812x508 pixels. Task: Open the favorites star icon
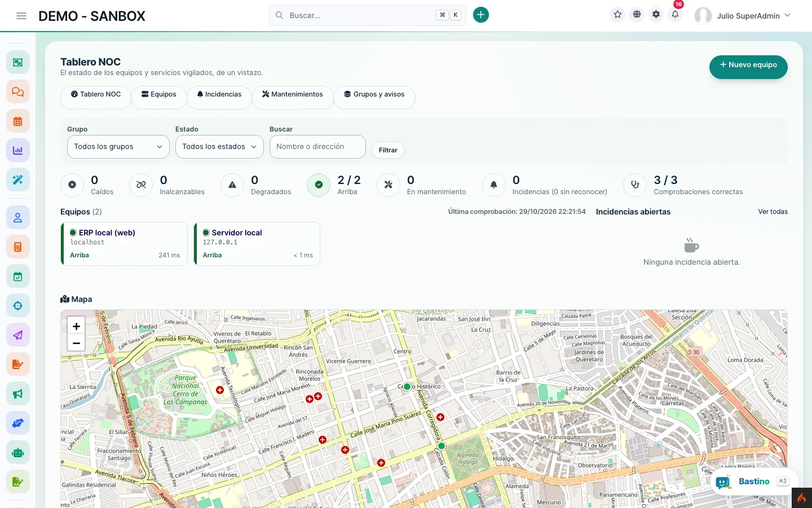coord(617,15)
